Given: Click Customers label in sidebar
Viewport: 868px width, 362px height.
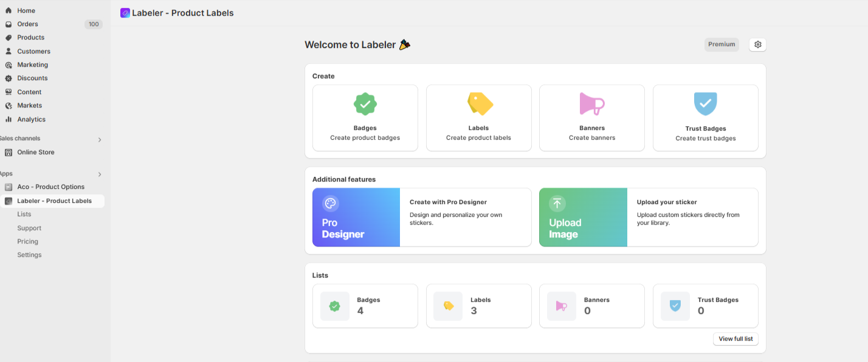Looking at the screenshot, I should coord(33,52).
